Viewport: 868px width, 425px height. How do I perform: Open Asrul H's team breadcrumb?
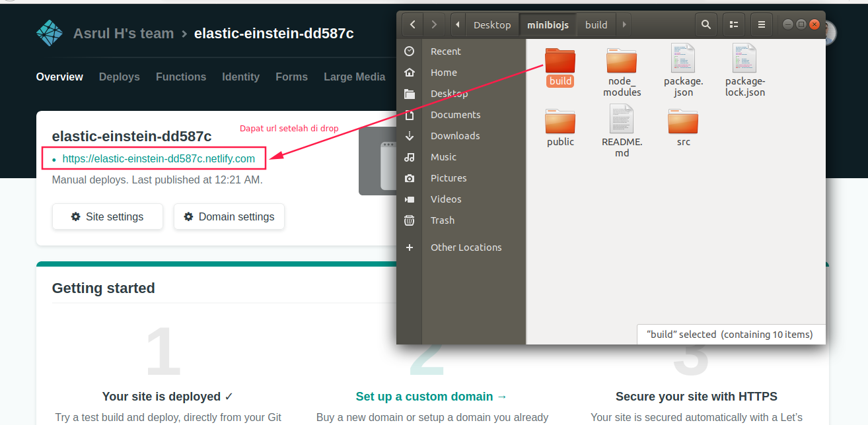tap(124, 34)
